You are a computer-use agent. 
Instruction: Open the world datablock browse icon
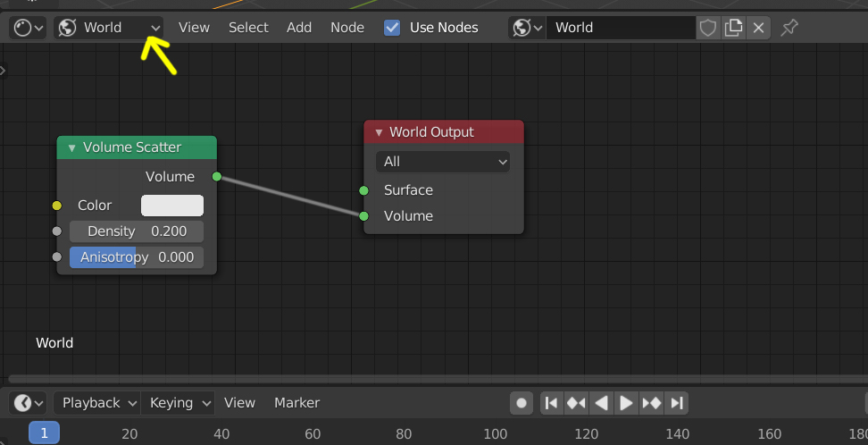pyautogui.click(x=526, y=28)
